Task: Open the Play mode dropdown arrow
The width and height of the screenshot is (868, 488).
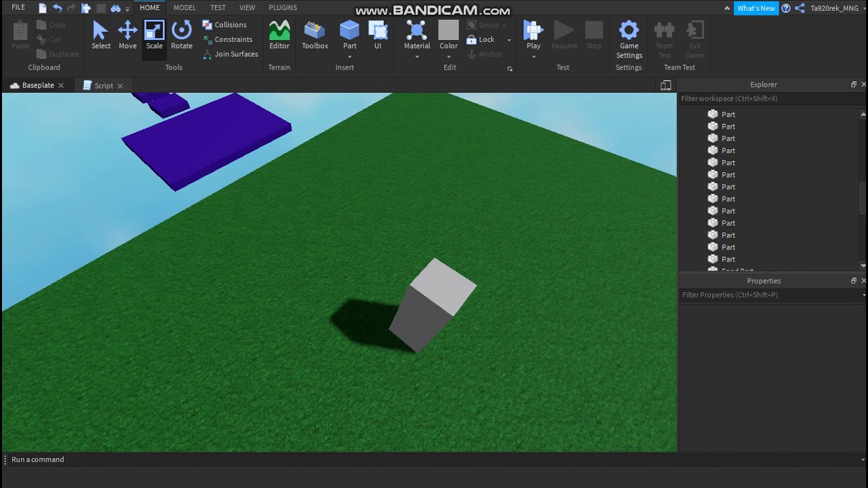Action: 534,57
